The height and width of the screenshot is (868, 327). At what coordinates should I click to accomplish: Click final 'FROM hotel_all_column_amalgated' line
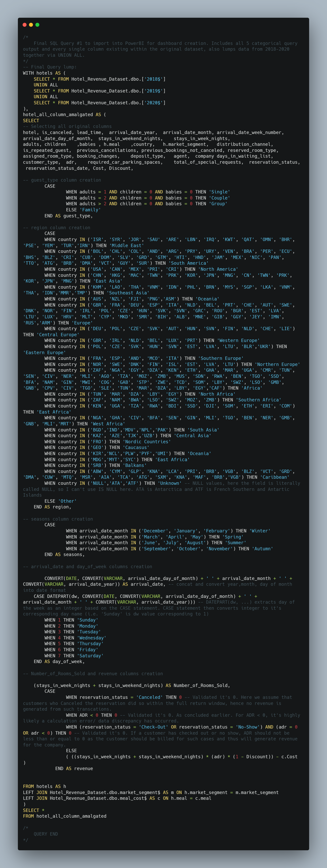[x=65, y=816]
